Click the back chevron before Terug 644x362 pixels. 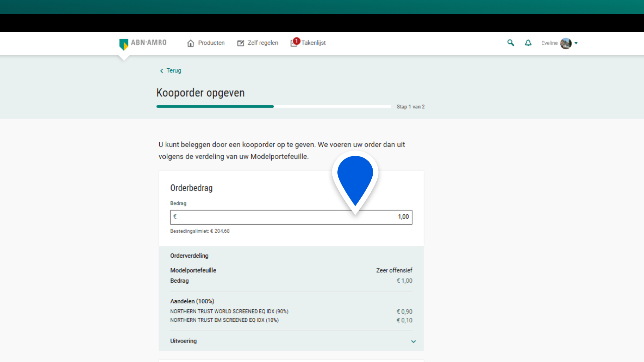162,71
